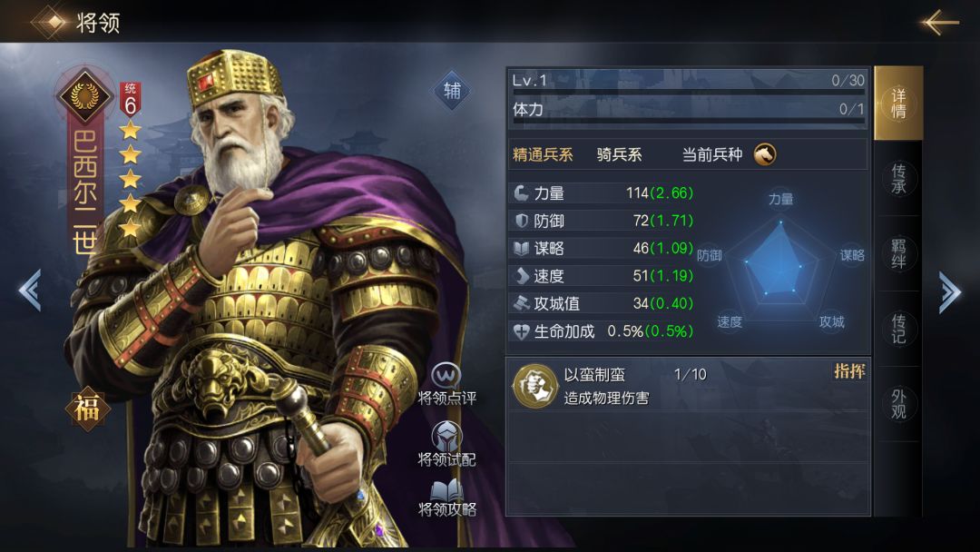Click the back arrow at top right
Viewport: 980px width, 552px height.
pyautogui.click(x=939, y=22)
